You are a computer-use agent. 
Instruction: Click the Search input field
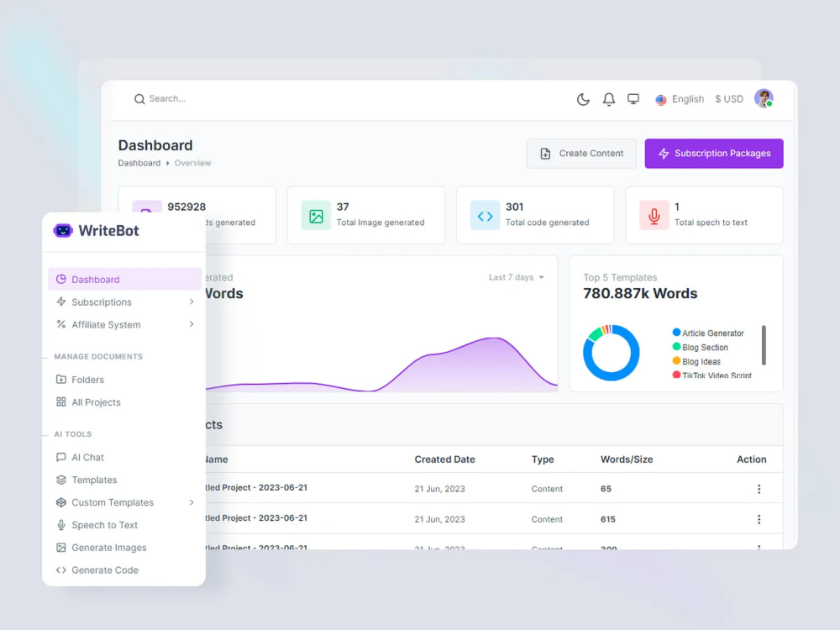click(x=167, y=99)
